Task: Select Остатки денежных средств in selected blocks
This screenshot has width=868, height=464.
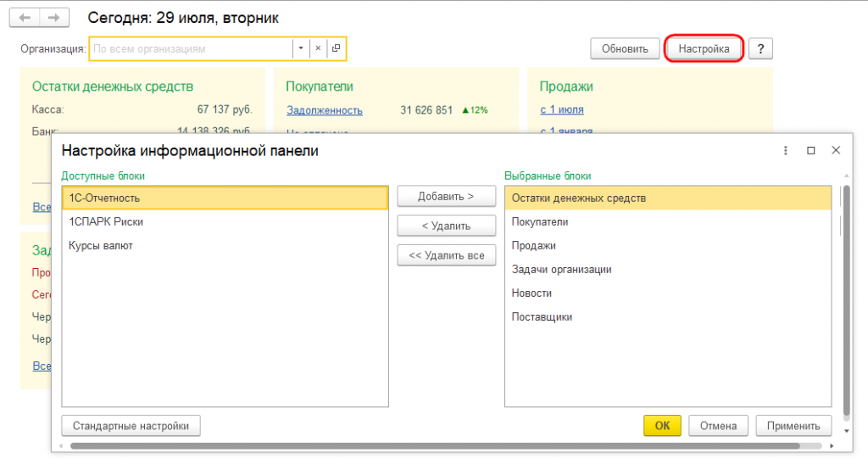Action: click(668, 198)
